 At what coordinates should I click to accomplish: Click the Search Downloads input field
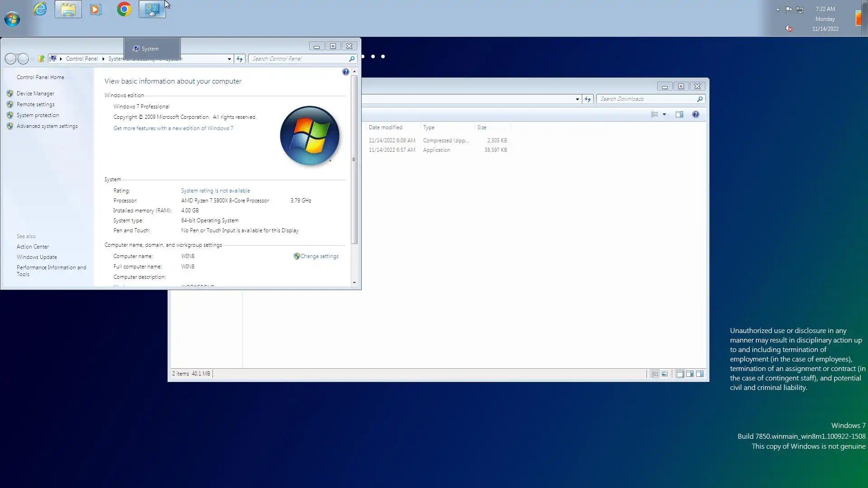tap(646, 99)
